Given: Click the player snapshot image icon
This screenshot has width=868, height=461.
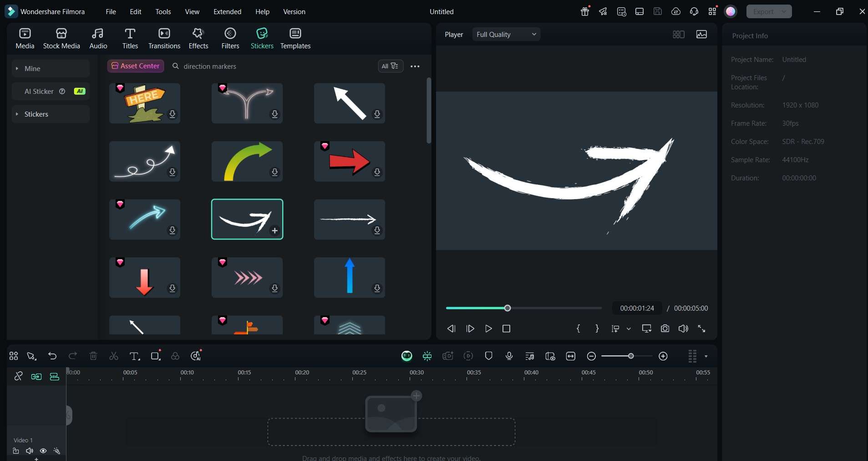Looking at the screenshot, I should pyautogui.click(x=701, y=34).
